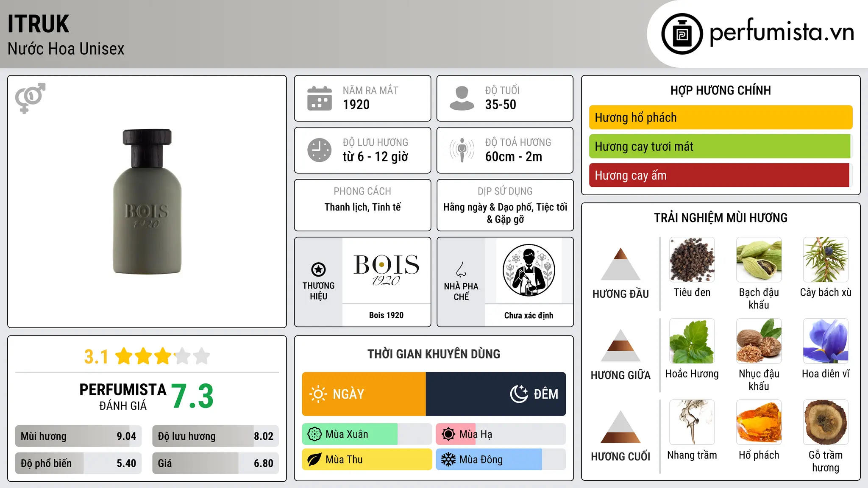Click the Hoa diên vĩ note name

point(826,374)
